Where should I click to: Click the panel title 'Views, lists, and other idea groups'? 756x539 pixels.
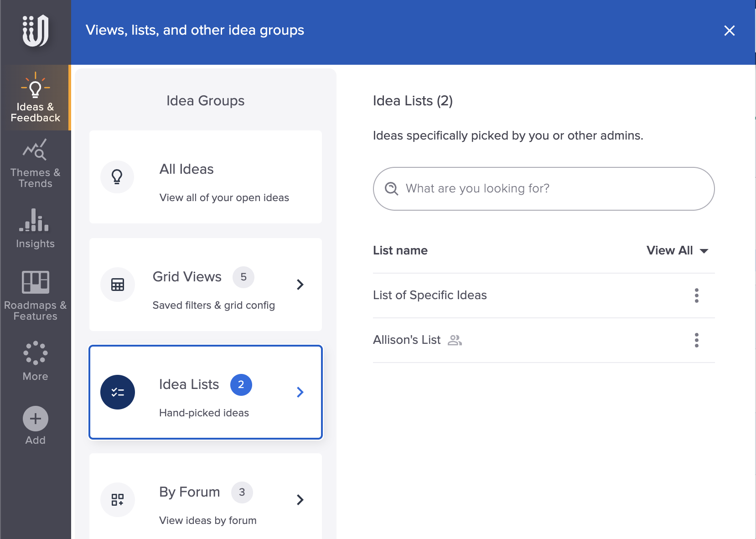195,30
